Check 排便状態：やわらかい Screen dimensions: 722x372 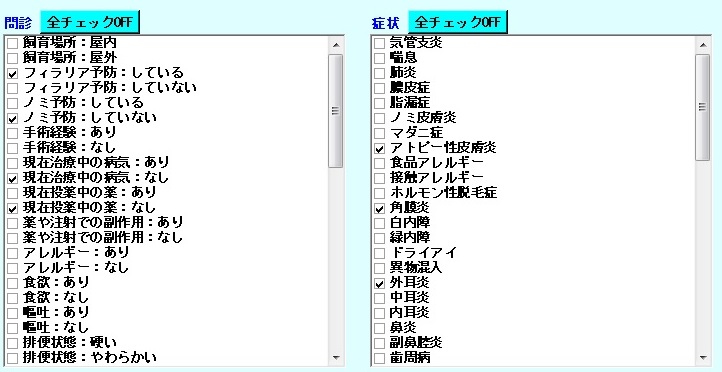click(13, 358)
